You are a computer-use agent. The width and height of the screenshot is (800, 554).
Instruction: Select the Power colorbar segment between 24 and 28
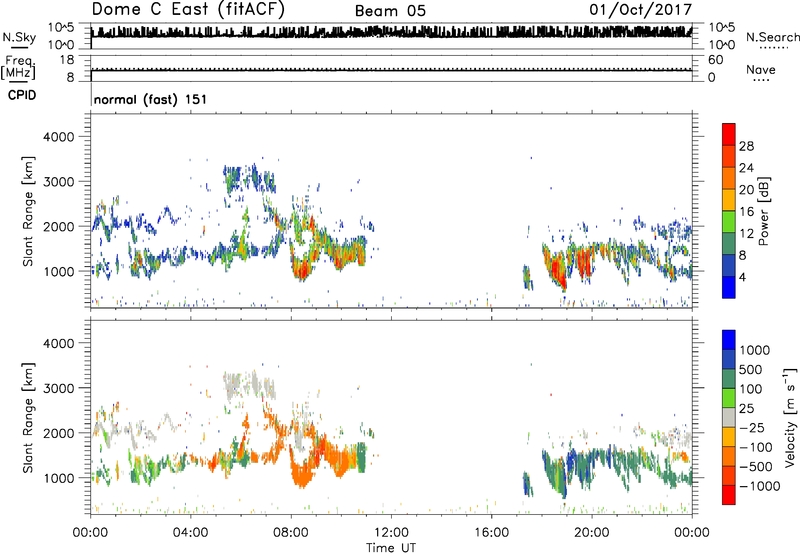tap(729, 157)
